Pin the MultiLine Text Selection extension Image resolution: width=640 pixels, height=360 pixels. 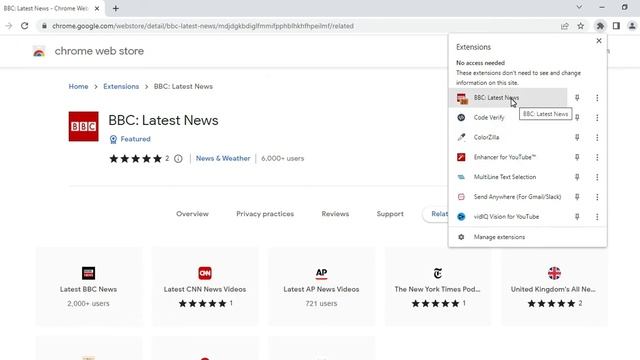click(x=577, y=177)
